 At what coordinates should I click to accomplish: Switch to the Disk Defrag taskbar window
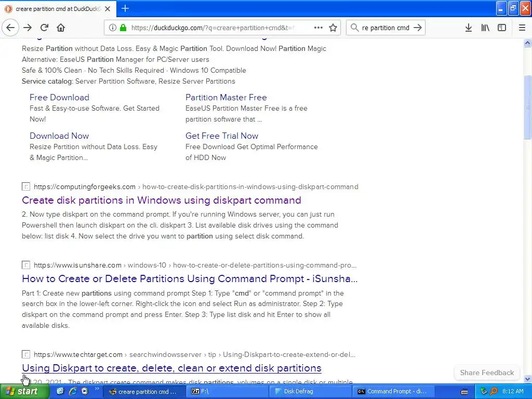tap(311, 392)
